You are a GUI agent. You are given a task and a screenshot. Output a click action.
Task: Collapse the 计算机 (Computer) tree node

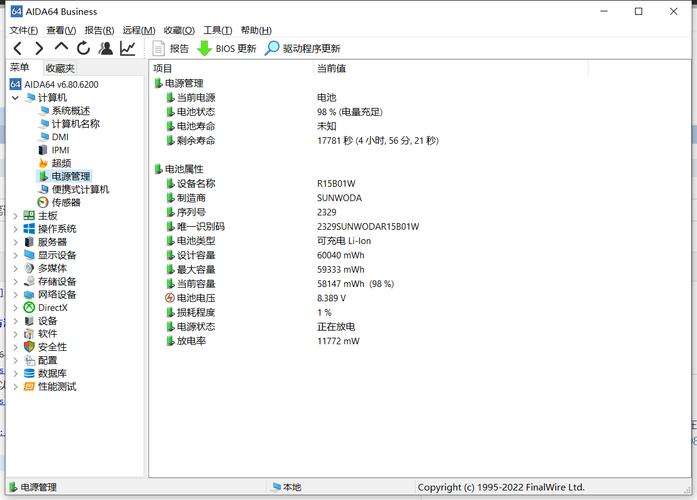coord(15,98)
